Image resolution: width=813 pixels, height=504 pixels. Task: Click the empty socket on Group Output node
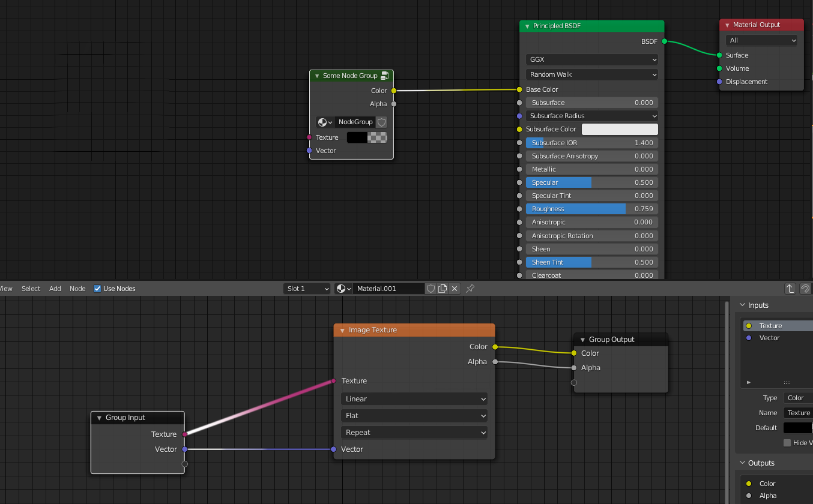coord(574,382)
